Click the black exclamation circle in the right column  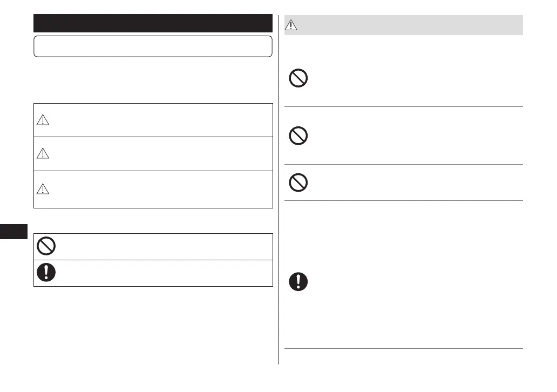click(x=298, y=282)
